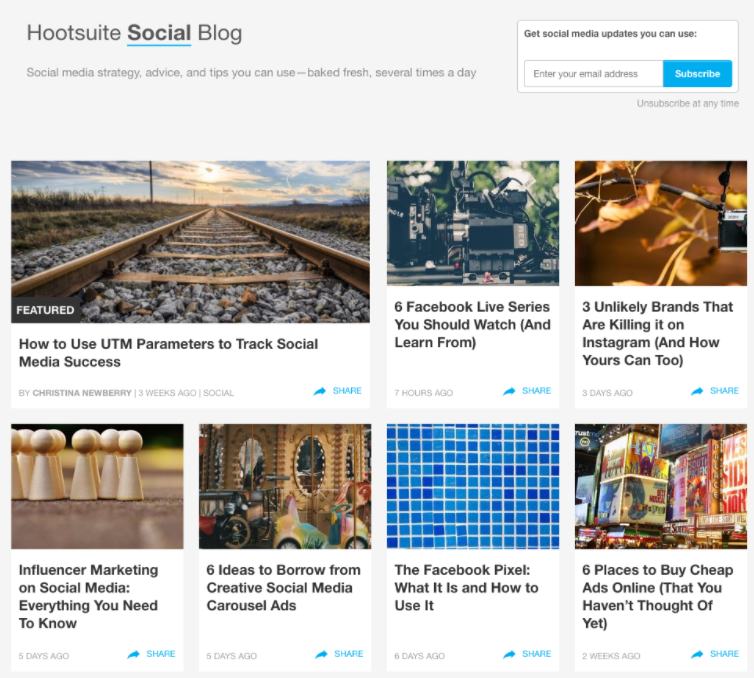Click SHARE text on Facebook Live Series card
The width and height of the screenshot is (754, 678).
pos(537,390)
